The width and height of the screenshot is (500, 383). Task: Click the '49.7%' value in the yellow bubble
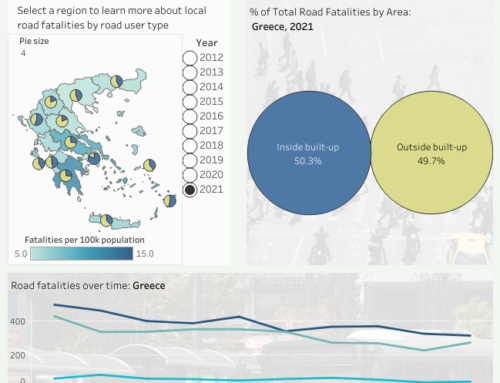pos(431,161)
